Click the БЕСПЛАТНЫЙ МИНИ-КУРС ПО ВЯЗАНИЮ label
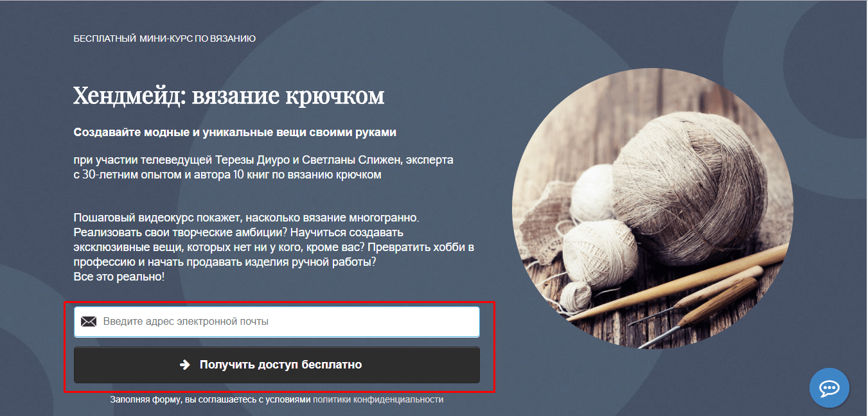Screen dimensions: 868x416 [164, 39]
